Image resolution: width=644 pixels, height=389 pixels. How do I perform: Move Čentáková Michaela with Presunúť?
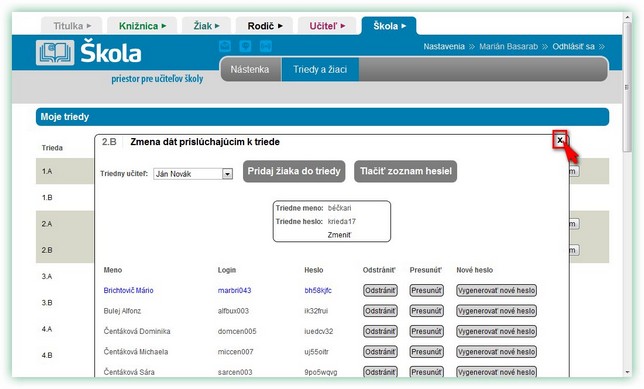click(426, 352)
